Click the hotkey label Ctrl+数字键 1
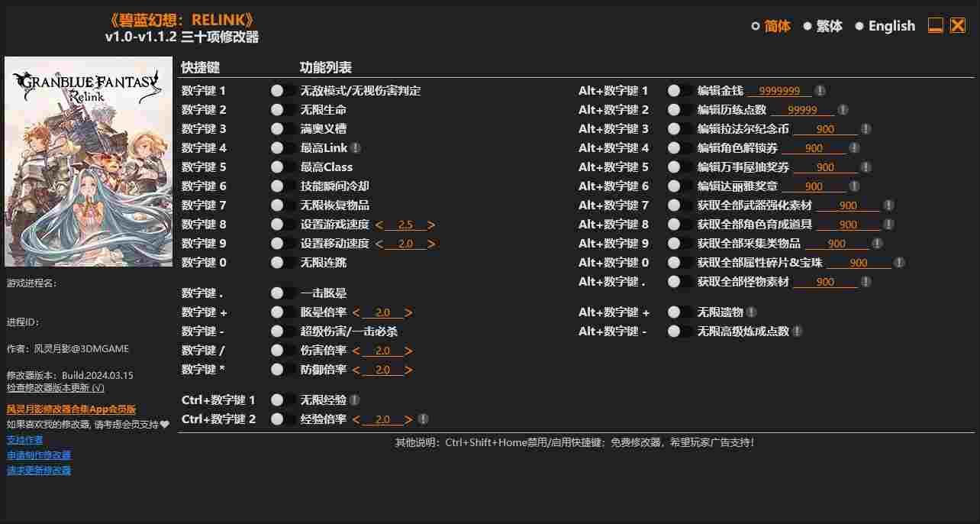 [x=219, y=400]
